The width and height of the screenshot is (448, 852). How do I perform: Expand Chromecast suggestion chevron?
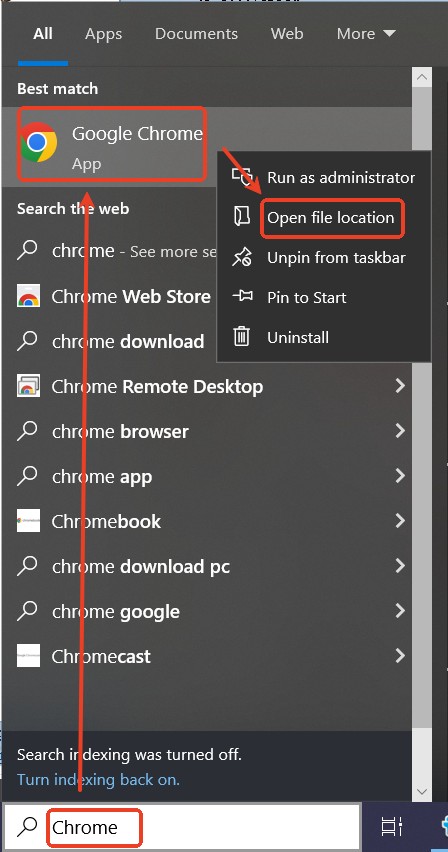pos(400,655)
